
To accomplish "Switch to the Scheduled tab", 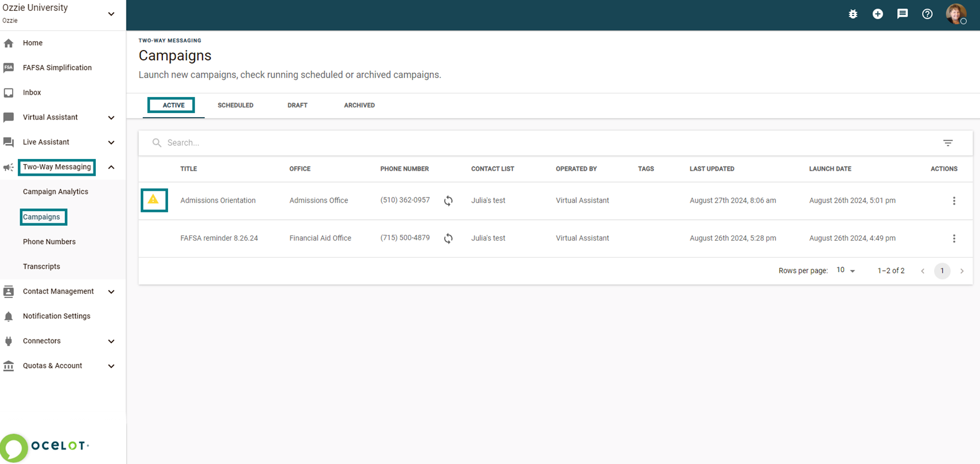I will [235, 106].
